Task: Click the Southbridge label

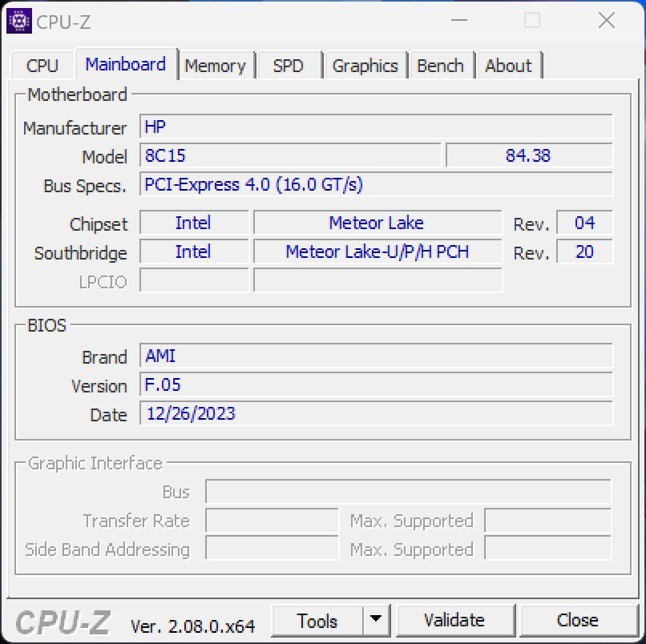Action: [x=80, y=253]
